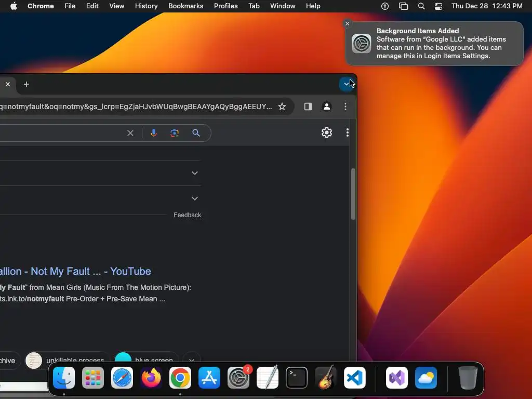Open System Settings from the Dock
The width and height of the screenshot is (532, 399).
[x=238, y=378]
